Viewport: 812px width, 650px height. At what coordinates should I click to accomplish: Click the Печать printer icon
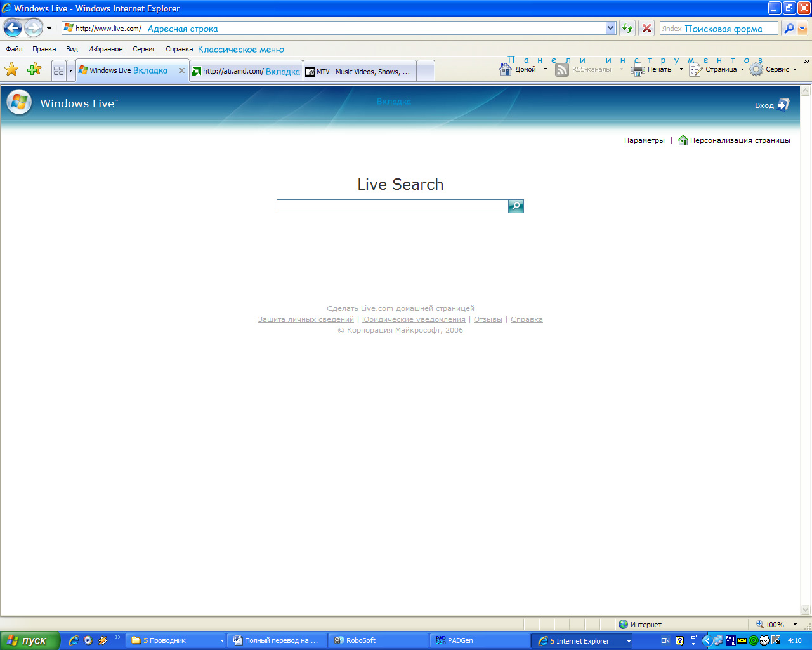(638, 70)
